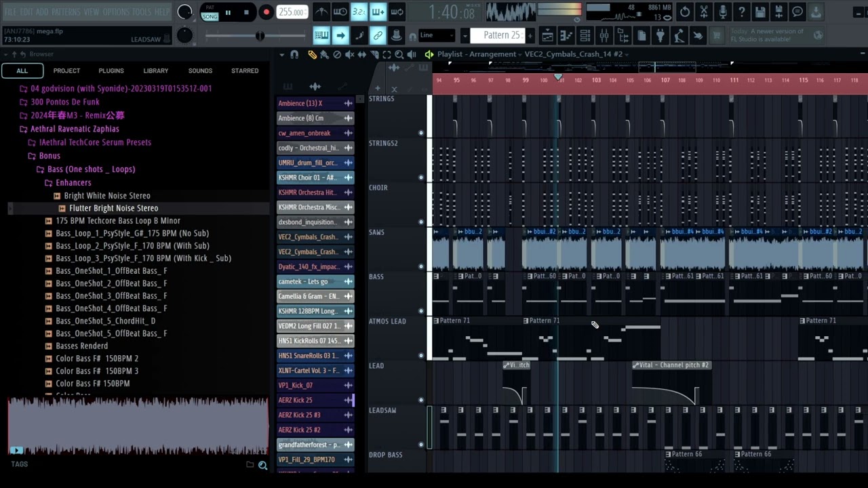Viewport: 868px width, 488px height.
Task: Toggle the metronome icon
Action: (x=321, y=12)
